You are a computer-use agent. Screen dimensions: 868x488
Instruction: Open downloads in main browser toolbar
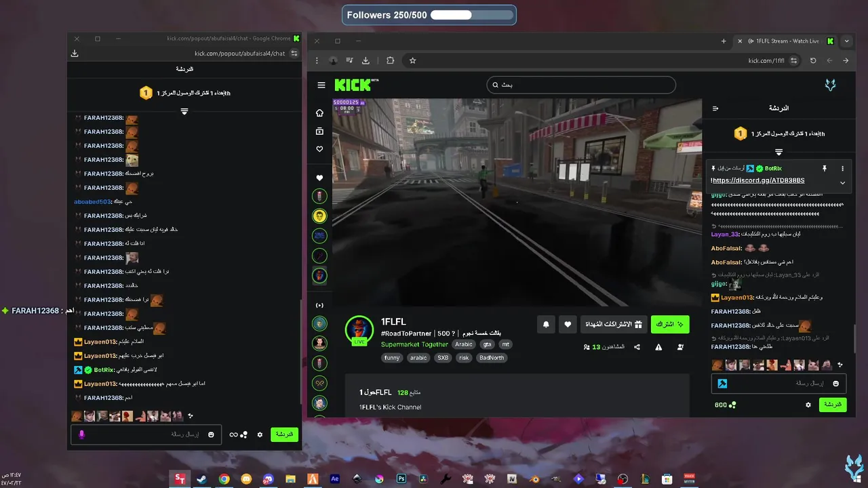pos(366,60)
